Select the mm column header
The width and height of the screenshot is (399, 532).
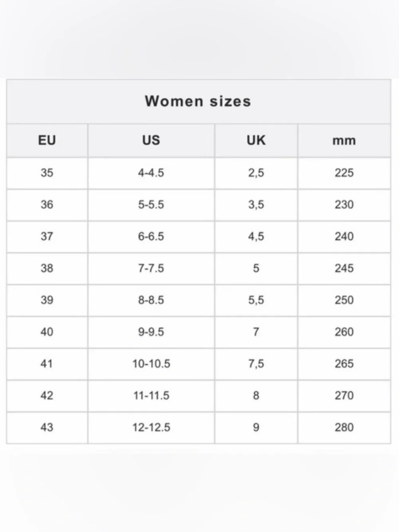tap(344, 141)
